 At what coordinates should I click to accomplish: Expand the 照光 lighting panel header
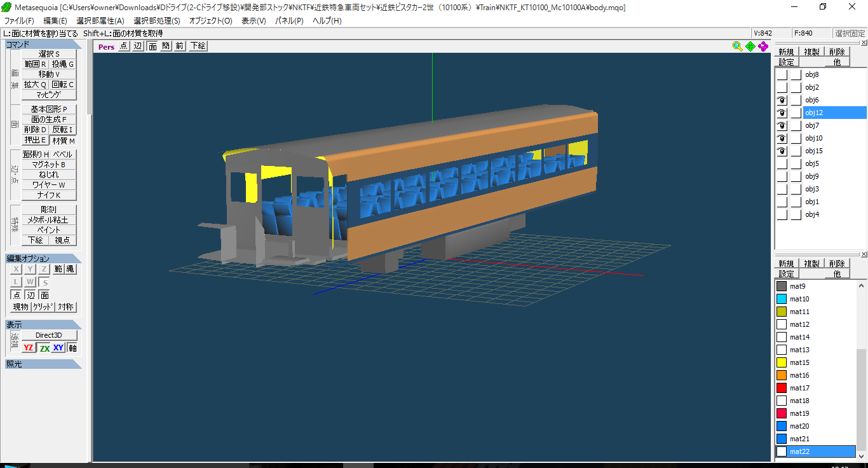click(44, 364)
